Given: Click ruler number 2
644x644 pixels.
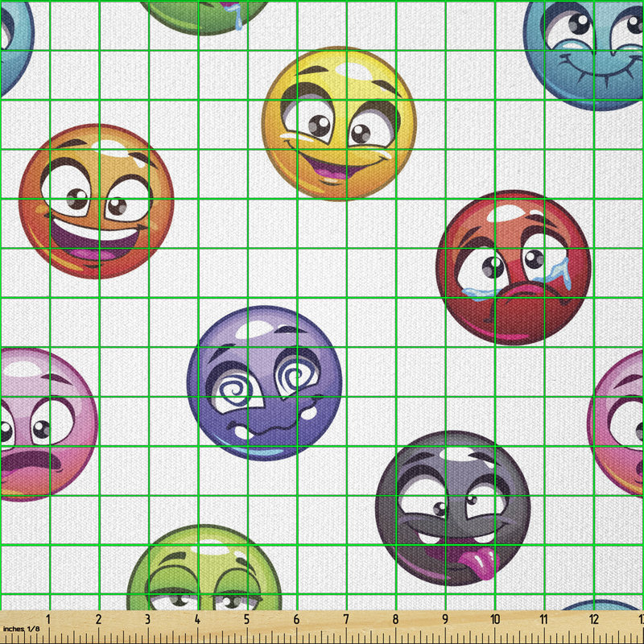Looking at the screenshot, I should [x=98, y=619].
